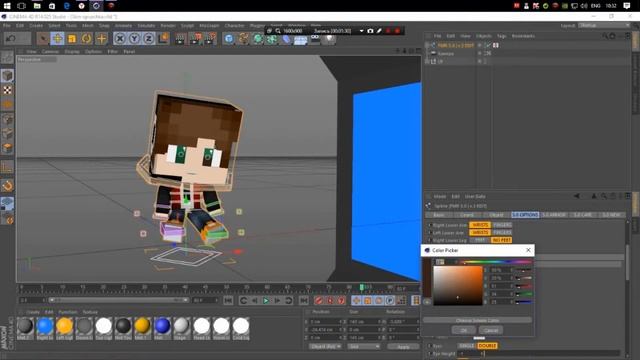
Task: Play the animation forward
Action: pos(266,300)
